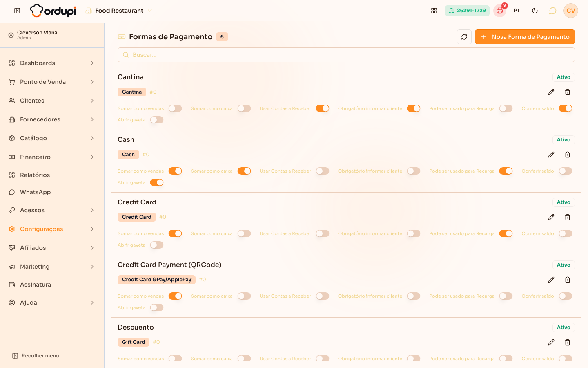This screenshot has height=368, width=588.
Task: Expand the Clientes sidebar section
Action: click(x=52, y=101)
